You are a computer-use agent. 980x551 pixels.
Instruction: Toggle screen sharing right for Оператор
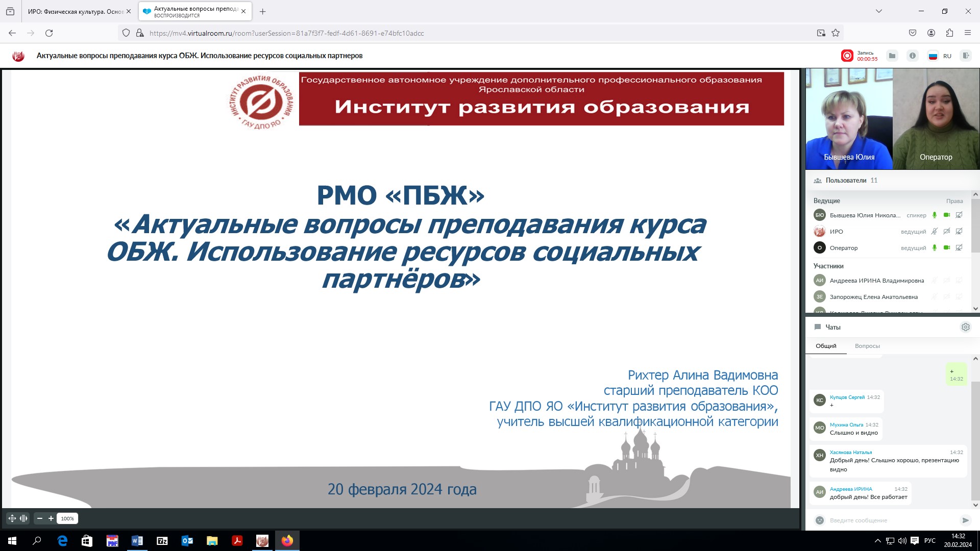click(x=959, y=248)
